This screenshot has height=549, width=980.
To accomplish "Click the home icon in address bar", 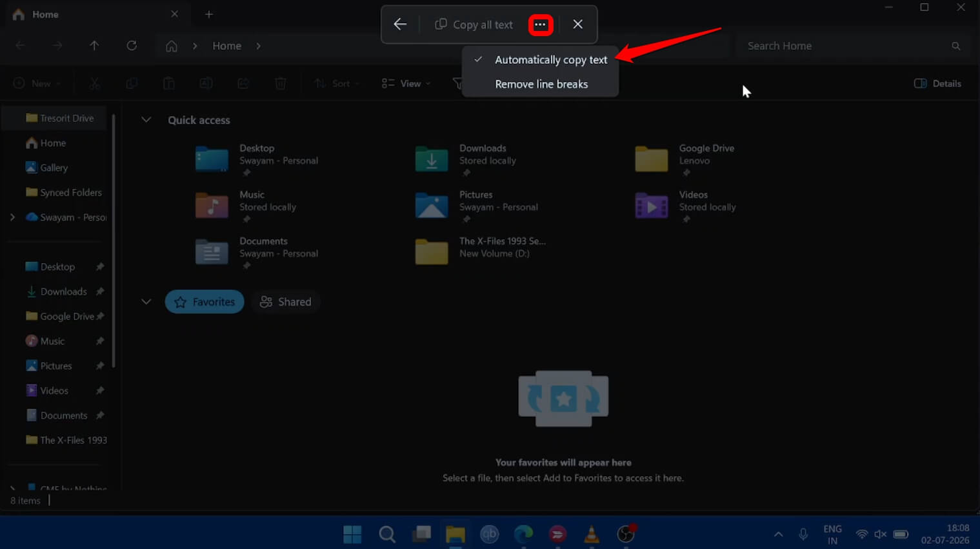I will pos(172,46).
